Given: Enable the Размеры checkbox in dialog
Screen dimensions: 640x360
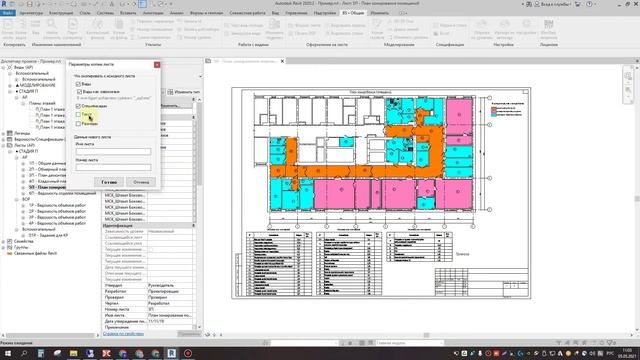Looking at the screenshot, I should (78, 123).
